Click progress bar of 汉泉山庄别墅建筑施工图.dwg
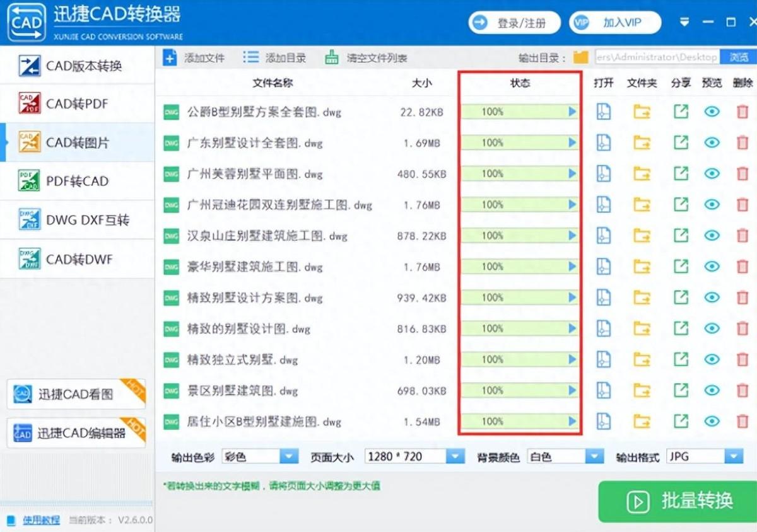Image resolution: width=757 pixels, height=532 pixels. click(x=520, y=236)
